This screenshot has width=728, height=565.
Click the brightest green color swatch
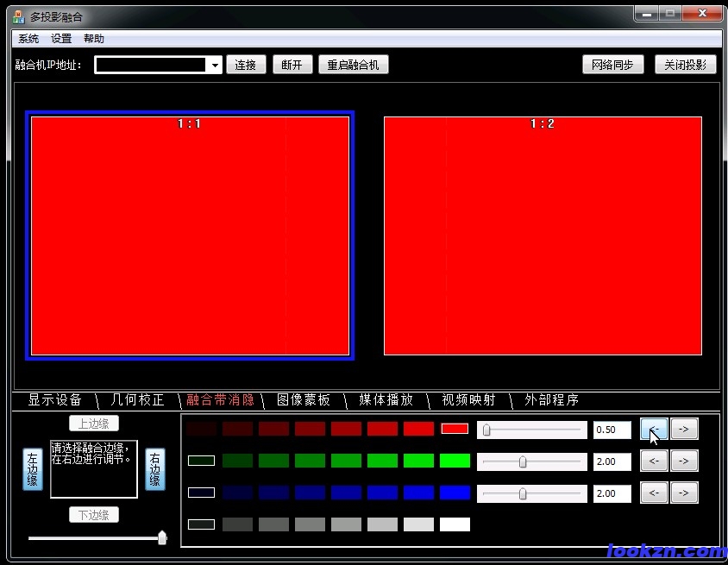pyautogui.click(x=455, y=461)
